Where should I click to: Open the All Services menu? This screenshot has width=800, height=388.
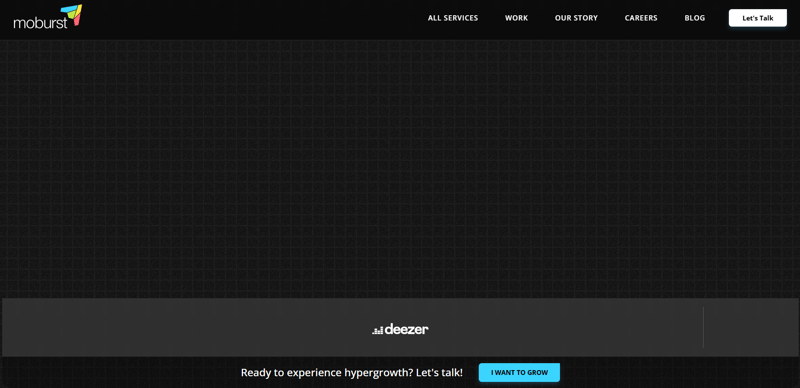point(453,18)
